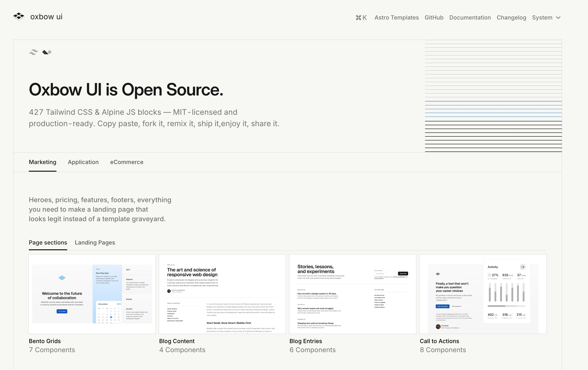
Task: Click the Alpine JS diamond icon
Action: pos(47,52)
